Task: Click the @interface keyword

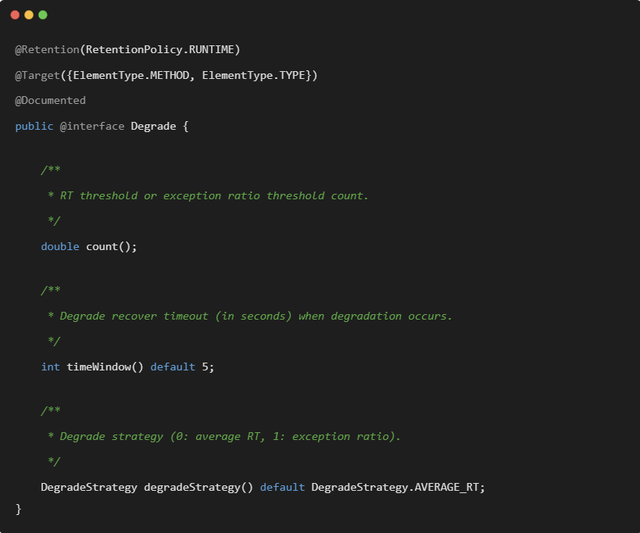Action: coord(92,127)
